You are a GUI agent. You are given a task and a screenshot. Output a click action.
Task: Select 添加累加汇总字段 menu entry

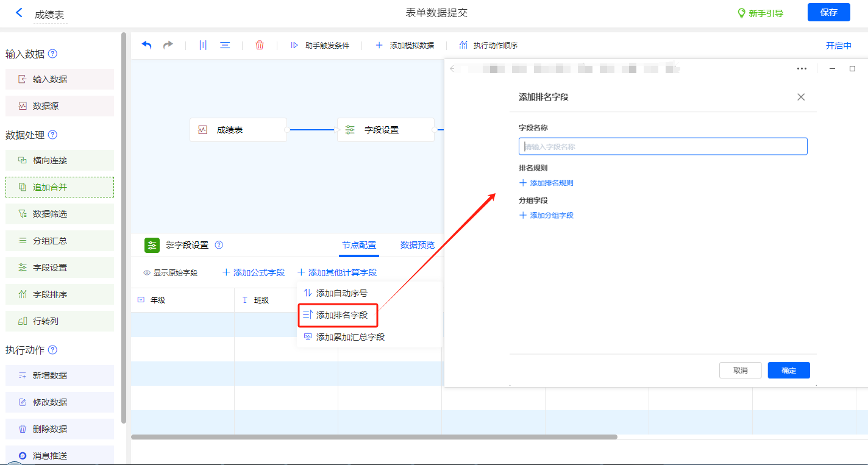350,337
